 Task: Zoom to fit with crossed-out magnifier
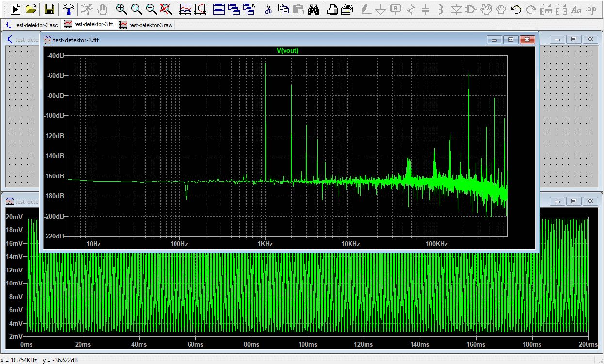[x=166, y=9]
